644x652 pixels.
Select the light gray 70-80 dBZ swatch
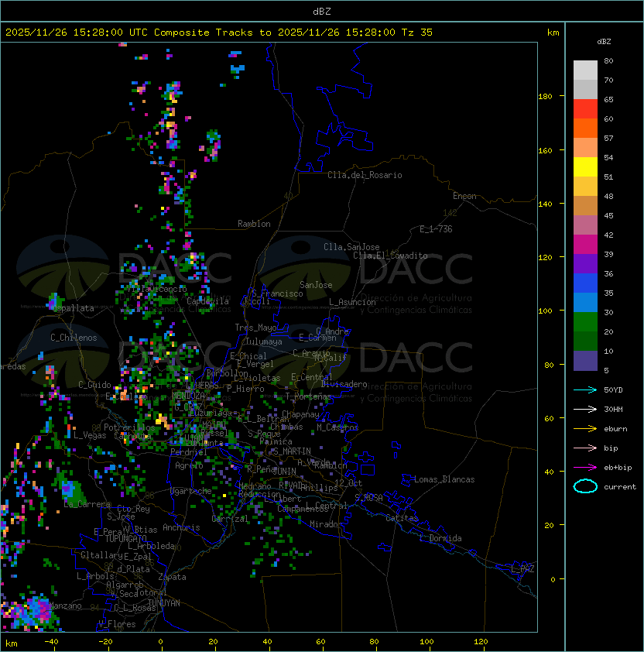pos(585,70)
